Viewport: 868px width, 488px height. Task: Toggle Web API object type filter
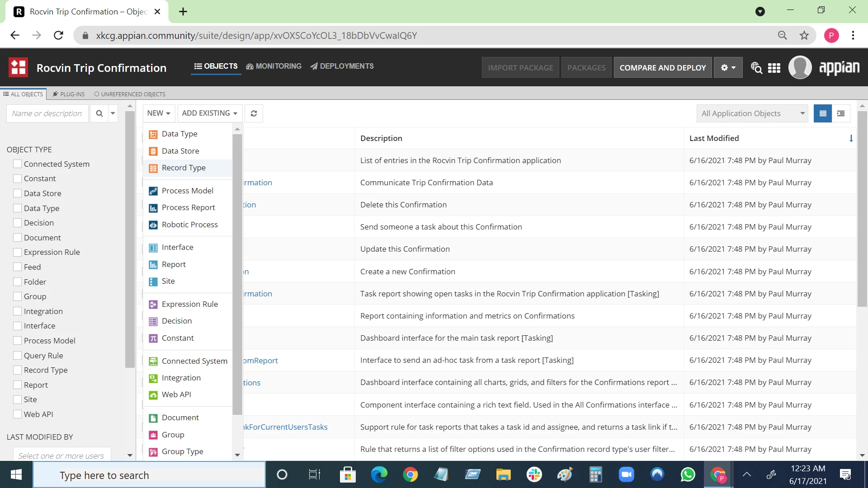click(x=17, y=414)
